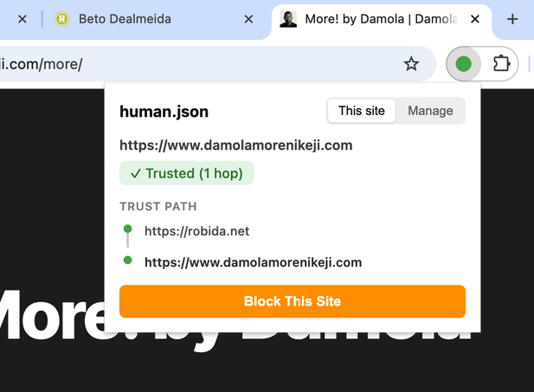The image size is (534, 392).
Task: Open the Extensions puzzle-piece menu
Action: pos(499,64)
